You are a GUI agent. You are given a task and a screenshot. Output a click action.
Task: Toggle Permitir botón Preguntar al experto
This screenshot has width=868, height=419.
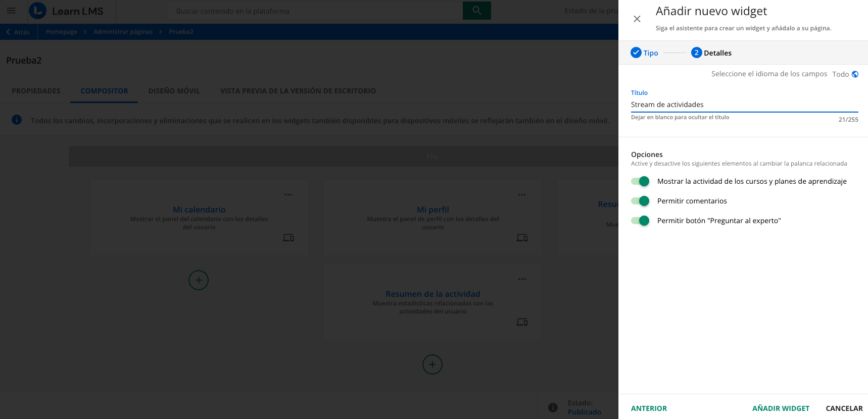[640, 221]
